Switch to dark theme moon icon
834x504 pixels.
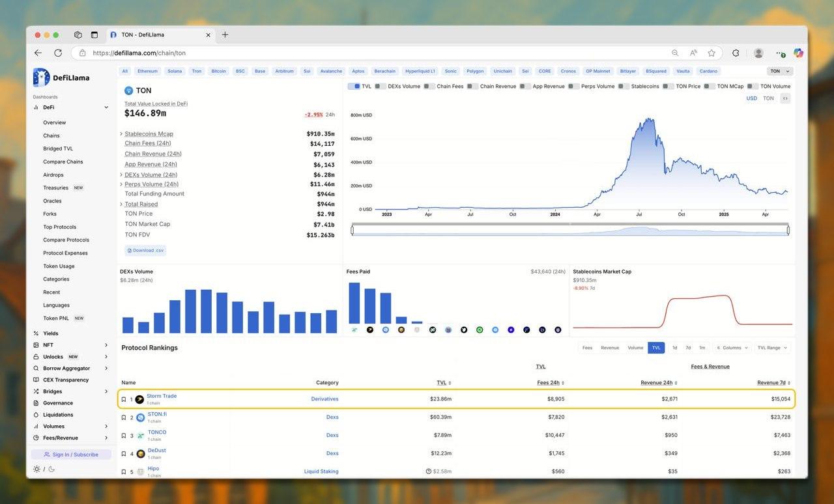51,469
